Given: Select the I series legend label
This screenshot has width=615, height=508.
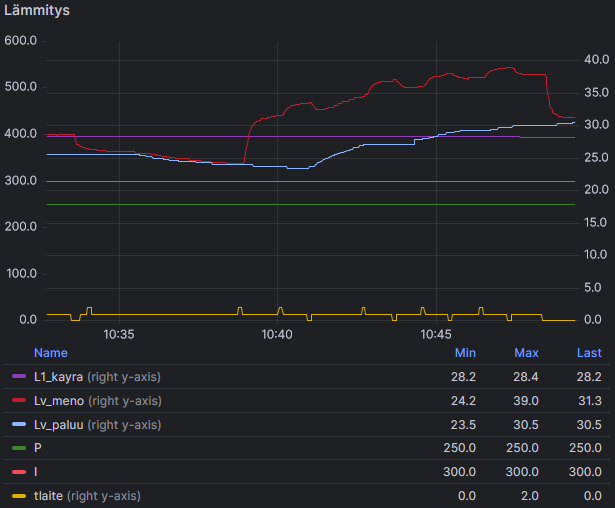Looking at the screenshot, I should (36, 472).
